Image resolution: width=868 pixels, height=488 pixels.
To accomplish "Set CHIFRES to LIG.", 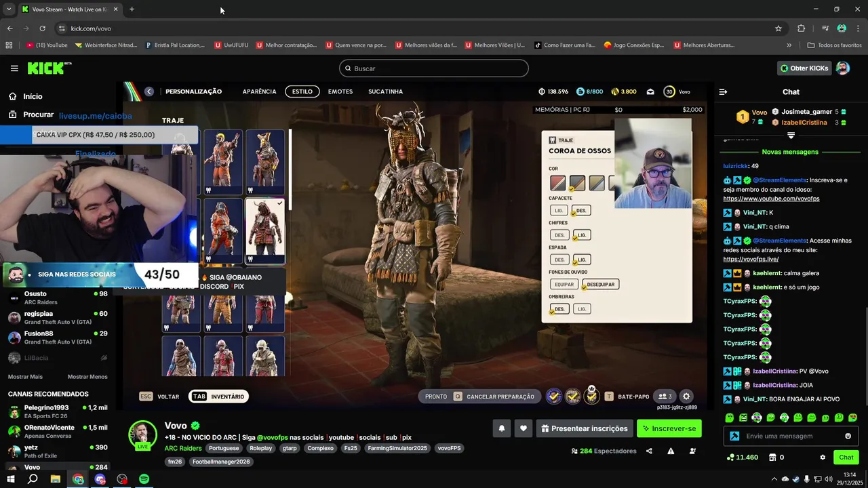I will tap(582, 235).
